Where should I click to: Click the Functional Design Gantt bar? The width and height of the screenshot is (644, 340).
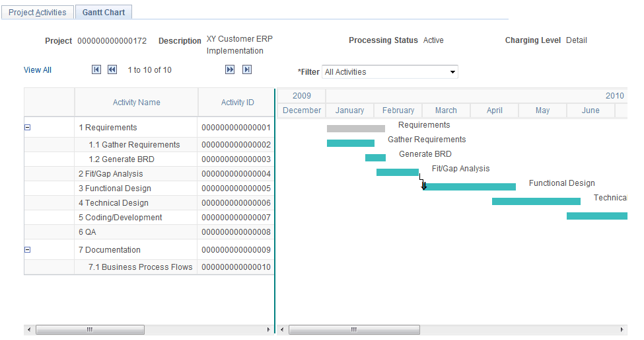(470, 187)
